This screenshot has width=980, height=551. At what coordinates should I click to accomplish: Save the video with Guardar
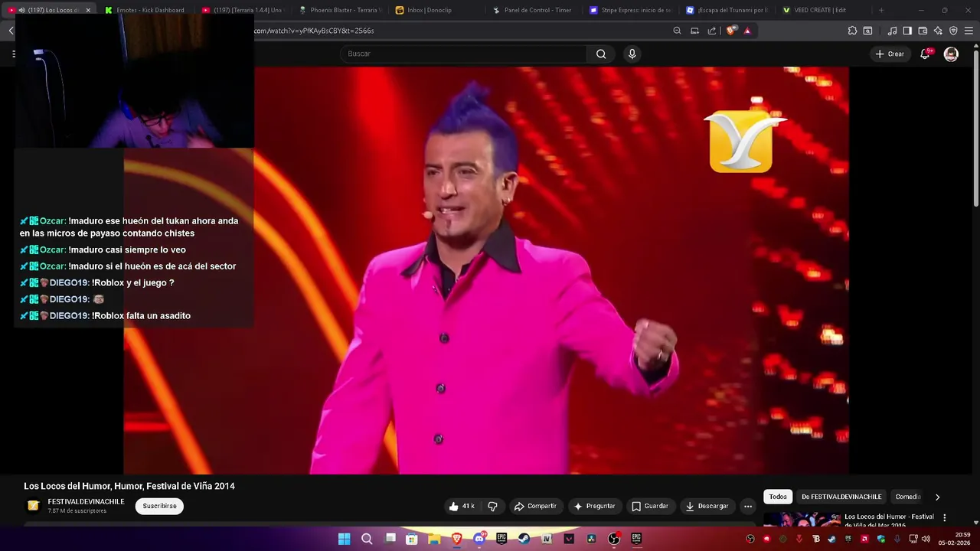point(649,506)
